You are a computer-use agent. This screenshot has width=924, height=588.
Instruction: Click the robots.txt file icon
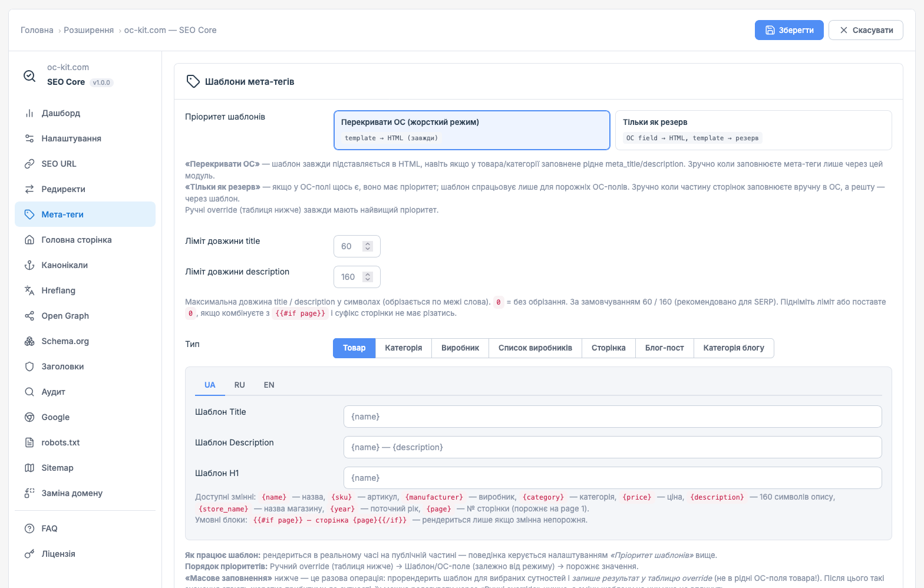tap(29, 442)
